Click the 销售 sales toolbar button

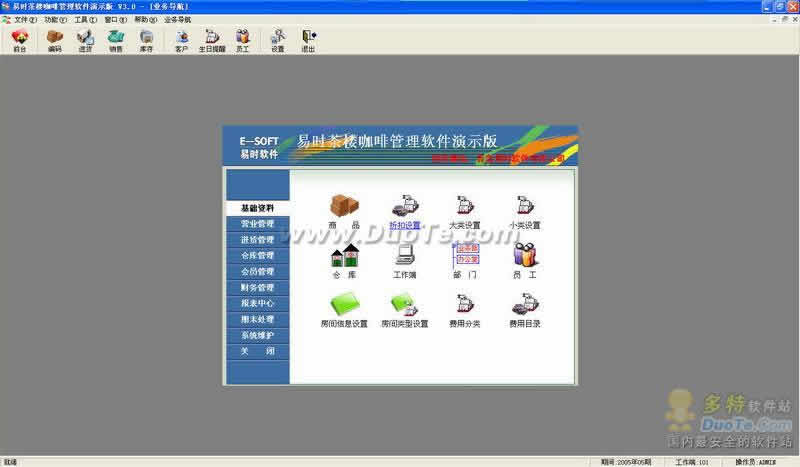[x=116, y=40]
